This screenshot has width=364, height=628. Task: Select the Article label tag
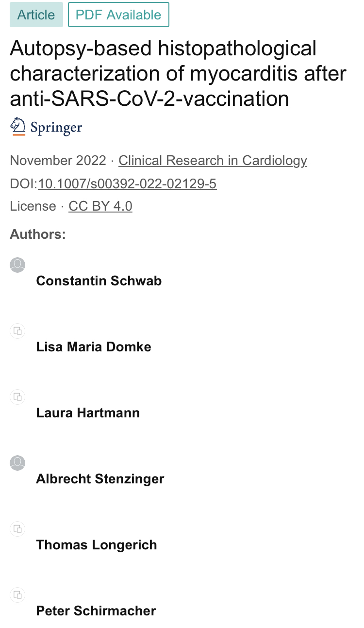coord(36,15)
